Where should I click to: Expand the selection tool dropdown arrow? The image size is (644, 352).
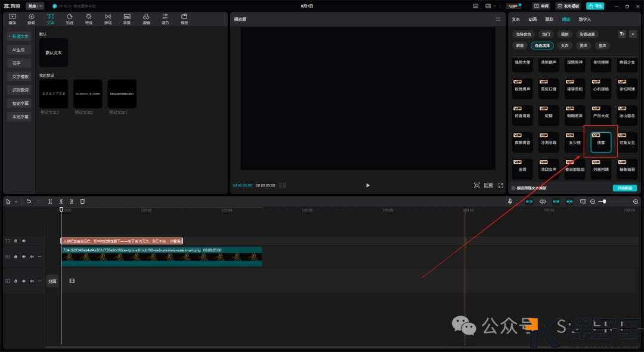tap(16, 202)
